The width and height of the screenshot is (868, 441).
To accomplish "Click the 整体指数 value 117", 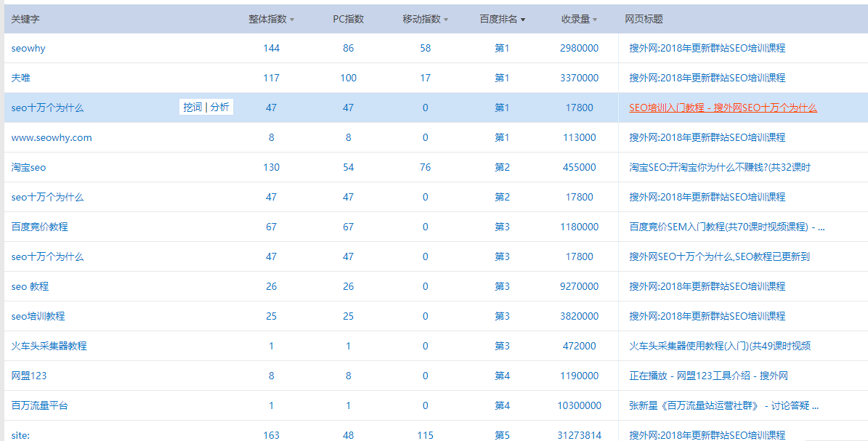I will coord(271,78).
